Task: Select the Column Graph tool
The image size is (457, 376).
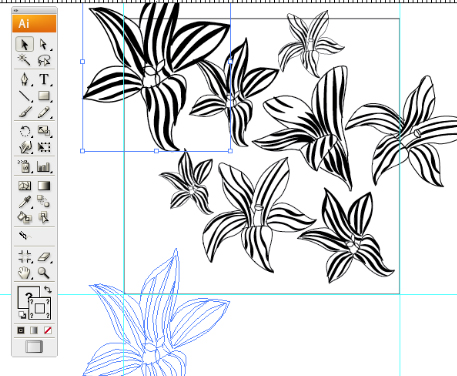Action: pyautogui.click(x=44, y=166)
